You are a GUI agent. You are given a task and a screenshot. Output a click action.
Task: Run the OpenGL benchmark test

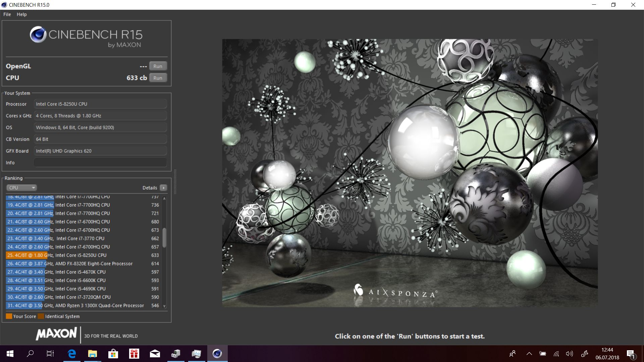click(158, 66)
